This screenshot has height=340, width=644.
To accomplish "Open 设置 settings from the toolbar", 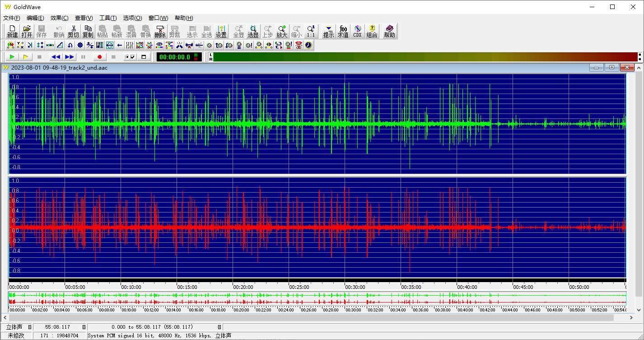I will (221, 31).
